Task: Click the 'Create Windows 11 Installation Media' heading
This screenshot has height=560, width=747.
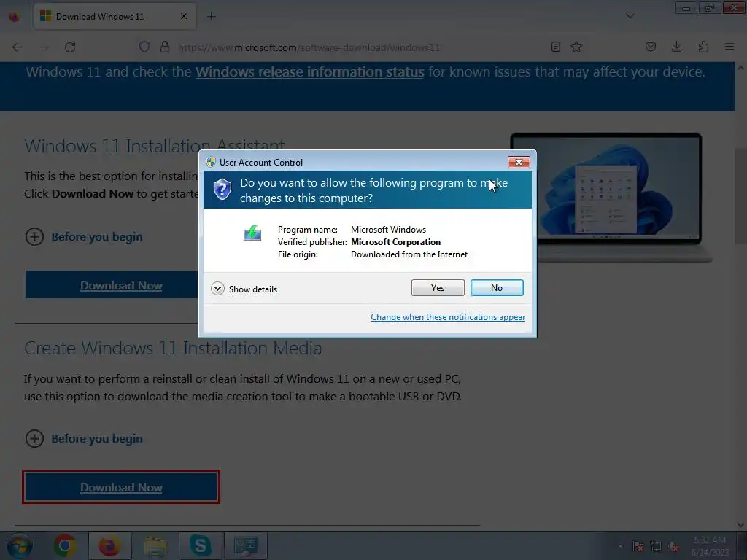Action: coord(173,348)
